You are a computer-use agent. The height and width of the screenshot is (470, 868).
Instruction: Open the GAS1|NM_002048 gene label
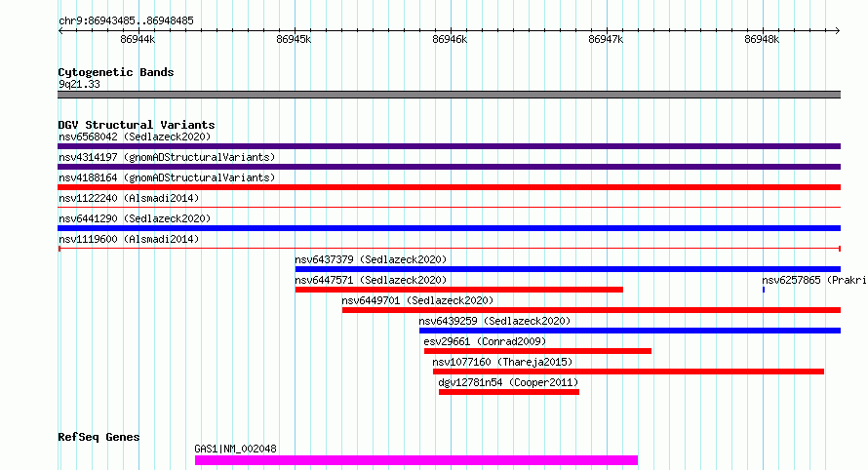[x=235, y=449]
